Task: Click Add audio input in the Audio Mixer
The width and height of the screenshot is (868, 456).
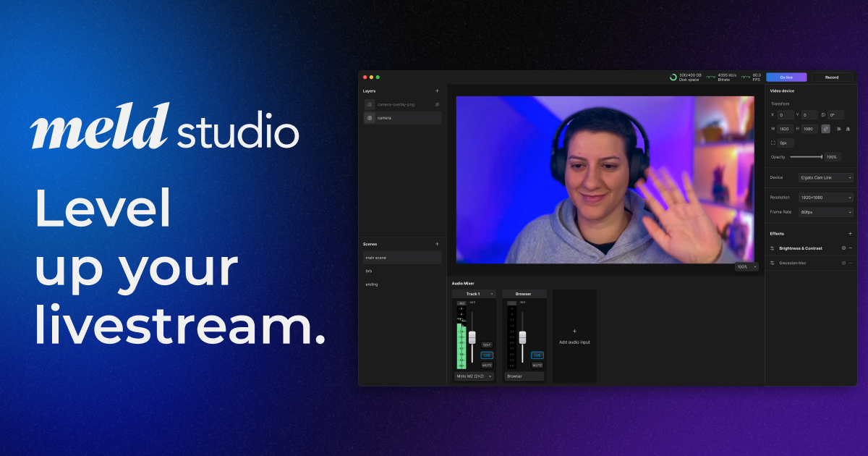Action: pyautogui.click(x=574, y=335)
